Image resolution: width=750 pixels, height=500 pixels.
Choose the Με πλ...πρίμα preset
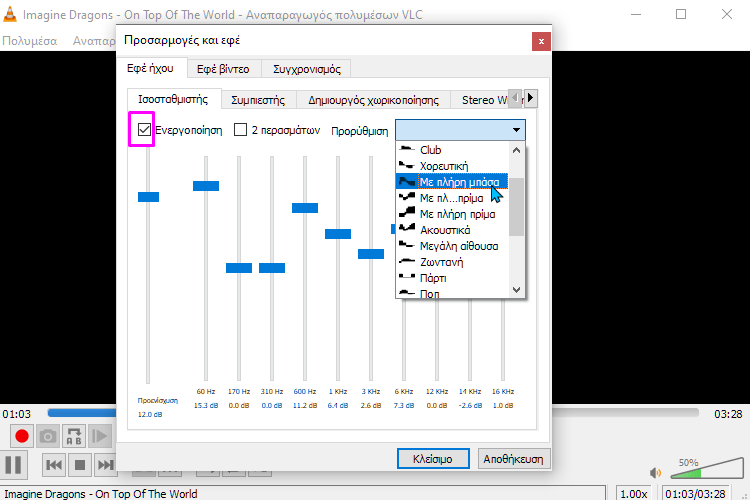pyautogui.click(x=452, y=198)
